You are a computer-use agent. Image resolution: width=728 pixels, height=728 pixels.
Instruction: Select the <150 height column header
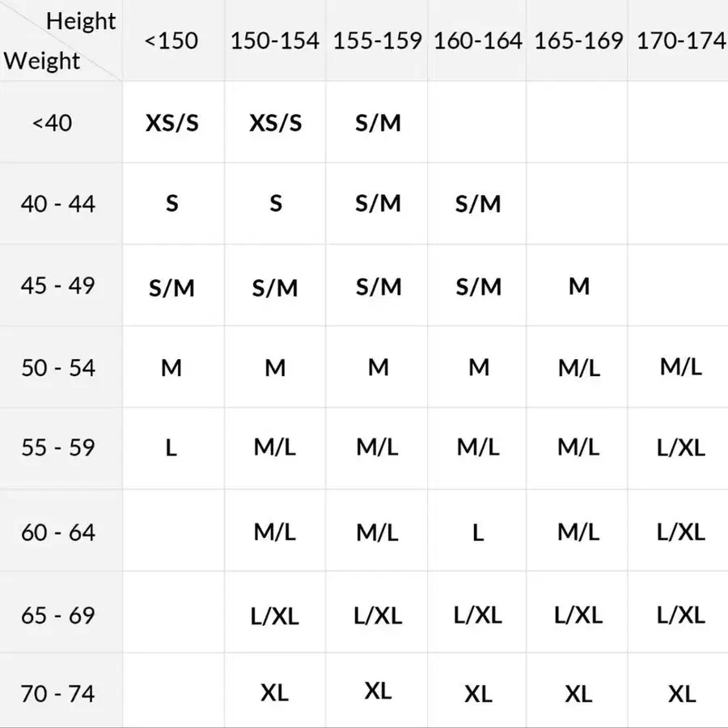(x=171, y=41)
